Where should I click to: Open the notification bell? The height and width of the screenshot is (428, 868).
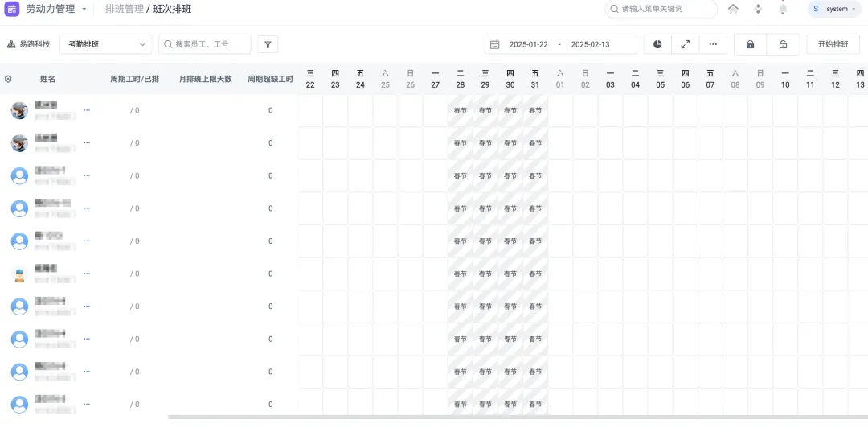coord(783,9)
